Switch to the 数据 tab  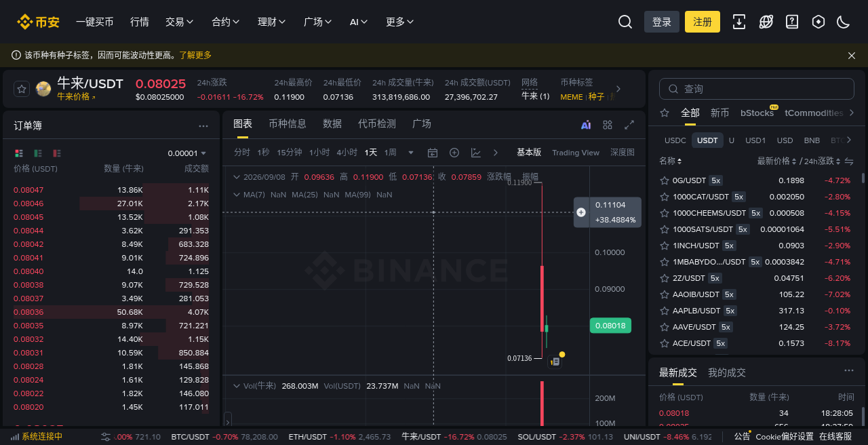click(x=332, y=123)
